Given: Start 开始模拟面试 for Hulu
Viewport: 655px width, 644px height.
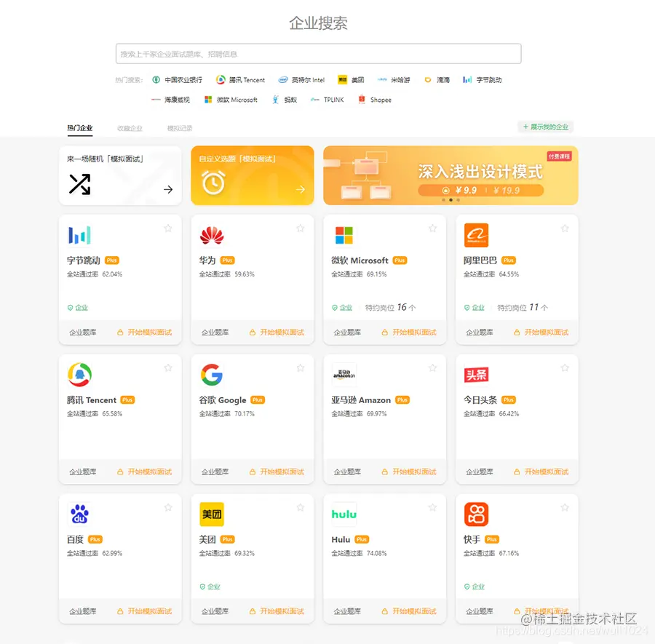Looking at the screenshot, I should [x=409, y=611].
